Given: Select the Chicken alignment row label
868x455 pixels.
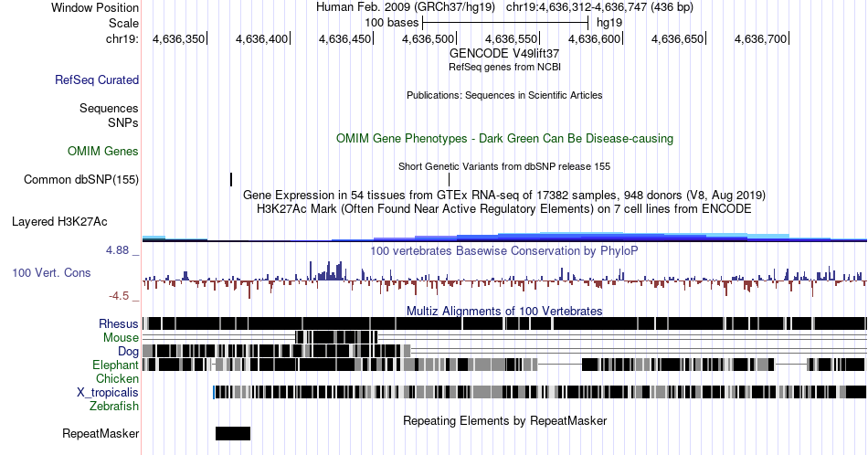Looking at the screenshot, I should click(x=117, y=378).
